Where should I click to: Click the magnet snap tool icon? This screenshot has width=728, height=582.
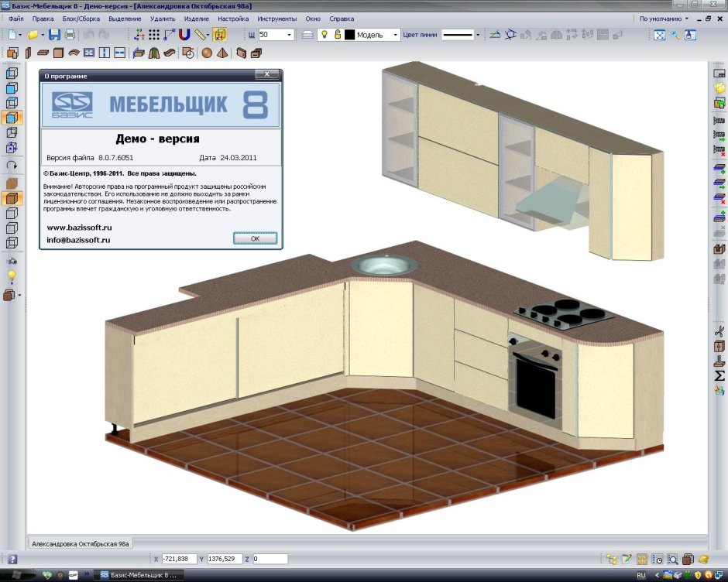[184, 35]
